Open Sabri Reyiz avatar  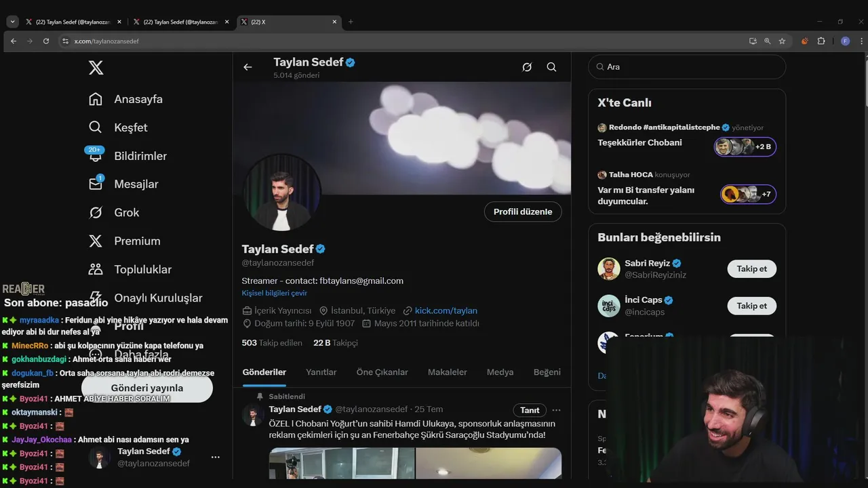pos(609,269)
